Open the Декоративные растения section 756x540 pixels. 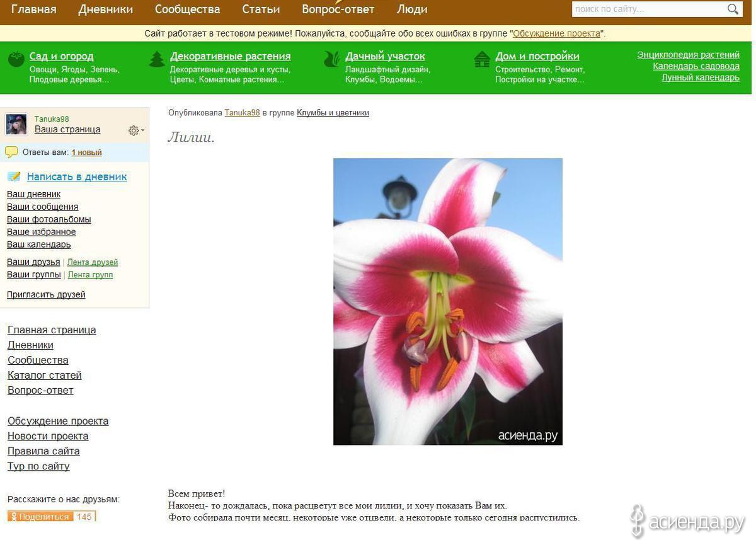[x=230, y=56]
